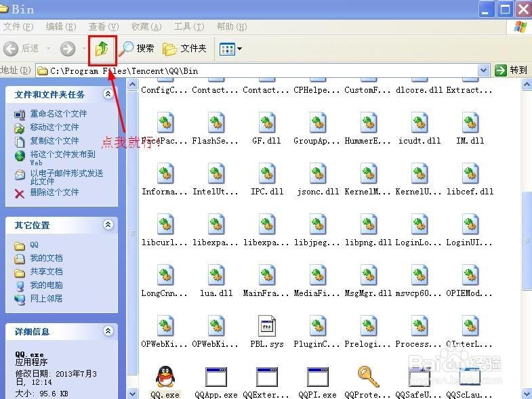Image resolution: width=532 pixels, height=399 pixels.
Task: Click the Forward arrow button
Action: tap(68, 49)
